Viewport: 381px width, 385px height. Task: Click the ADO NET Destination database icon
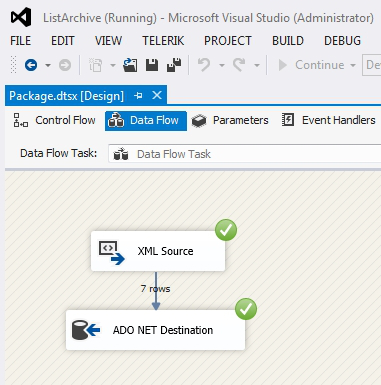86,330
